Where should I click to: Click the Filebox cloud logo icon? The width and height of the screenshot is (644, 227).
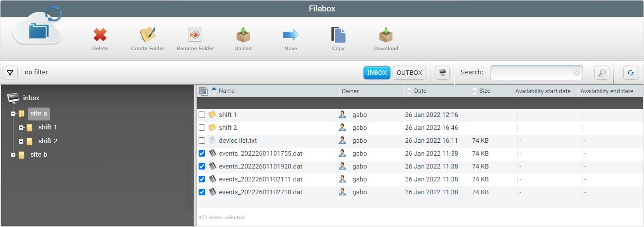[x=38, y=26]
